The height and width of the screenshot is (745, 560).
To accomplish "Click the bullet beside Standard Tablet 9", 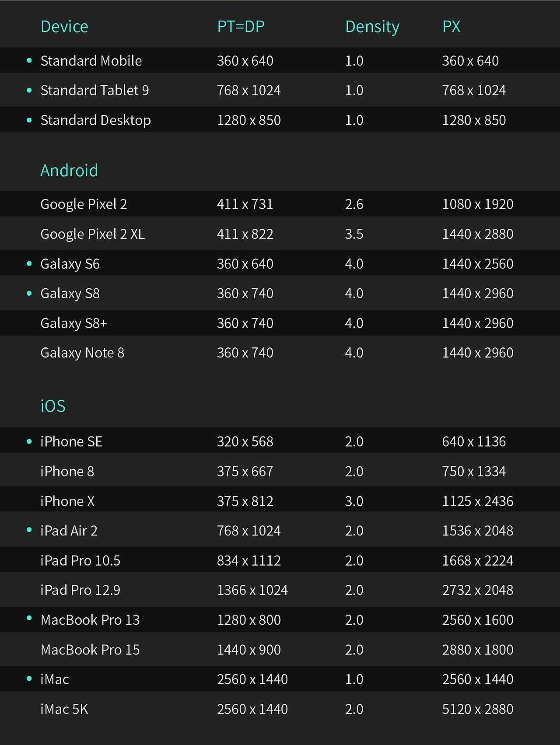I will tap(29, 90).
